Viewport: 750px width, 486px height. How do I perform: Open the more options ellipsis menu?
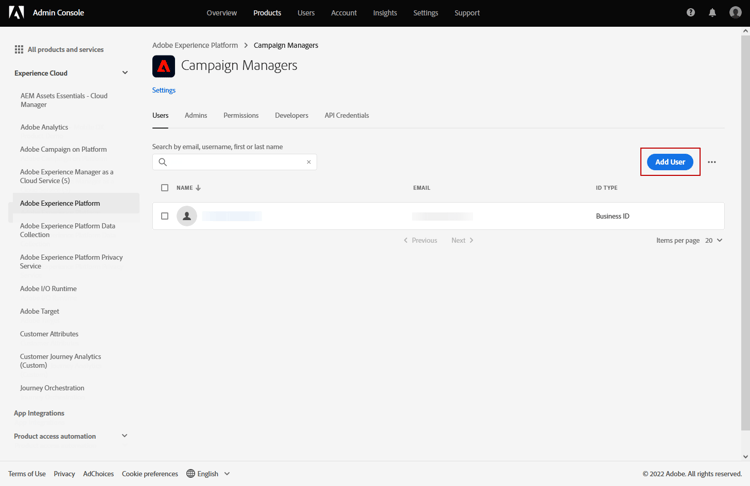[x=712, y=162]
